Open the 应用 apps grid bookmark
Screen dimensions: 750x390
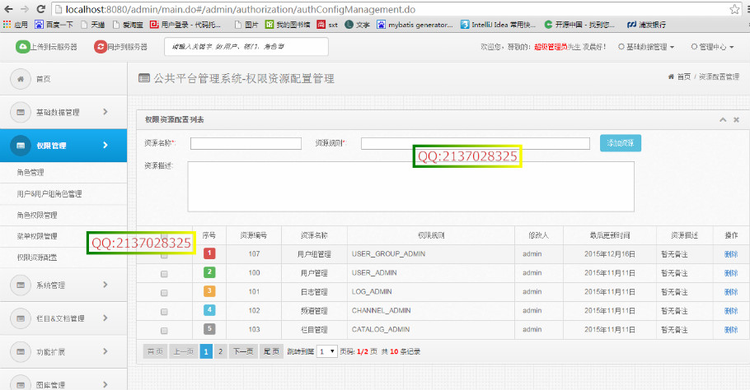pos(15,24)
